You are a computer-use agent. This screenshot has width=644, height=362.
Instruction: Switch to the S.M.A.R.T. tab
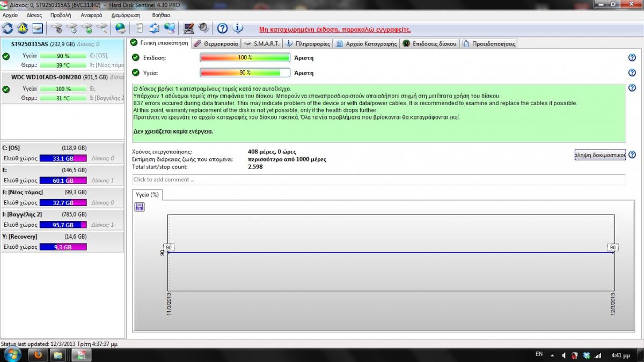pyautogui.click(x=261, y=43)
